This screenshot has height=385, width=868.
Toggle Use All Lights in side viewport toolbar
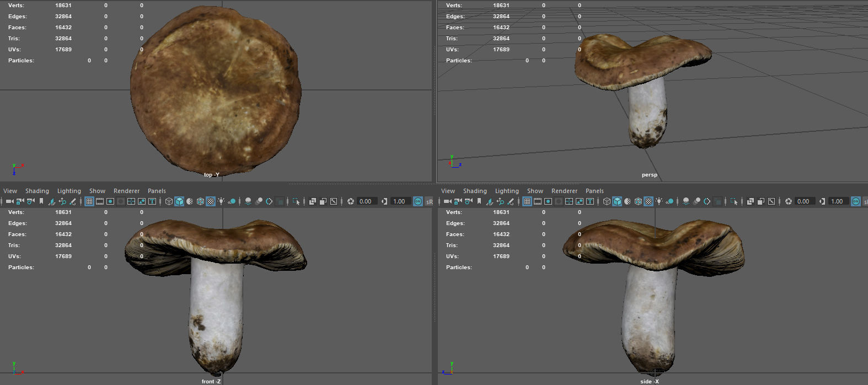click(x=658, y=201)
